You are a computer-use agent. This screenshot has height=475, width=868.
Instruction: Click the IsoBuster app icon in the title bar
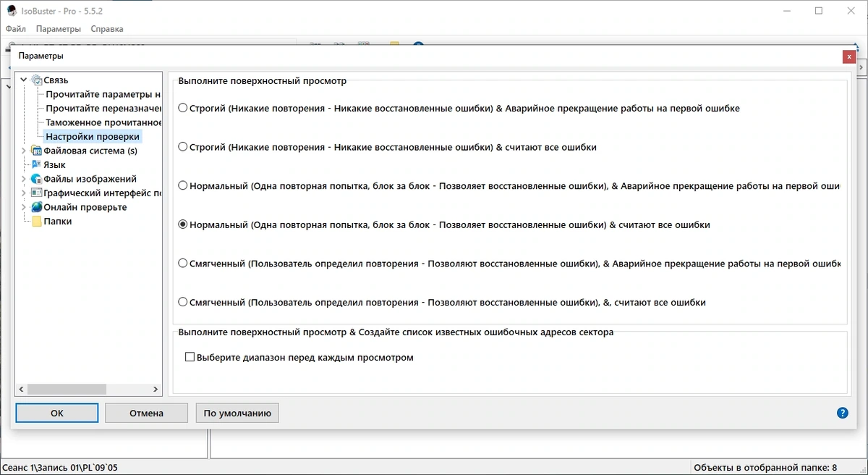pos(12,11)
